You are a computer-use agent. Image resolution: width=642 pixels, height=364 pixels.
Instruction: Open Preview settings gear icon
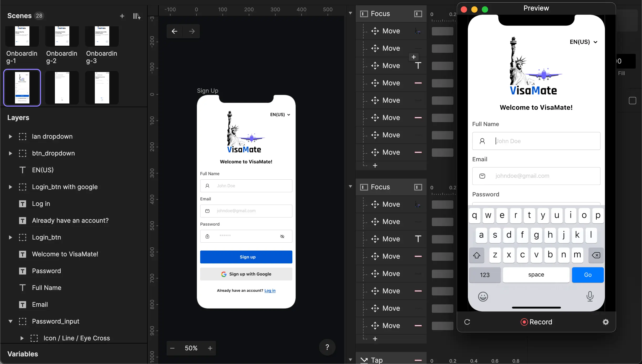(606, 322)
